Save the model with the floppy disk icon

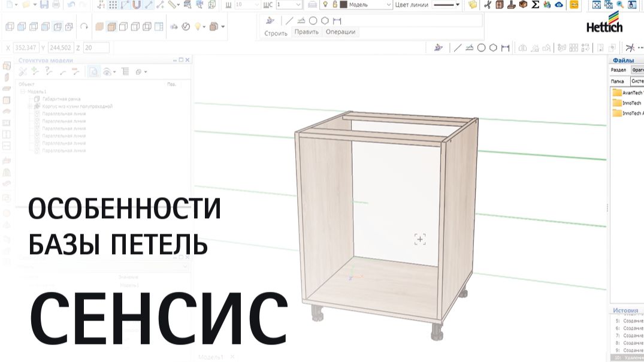[x=44, y=5]
